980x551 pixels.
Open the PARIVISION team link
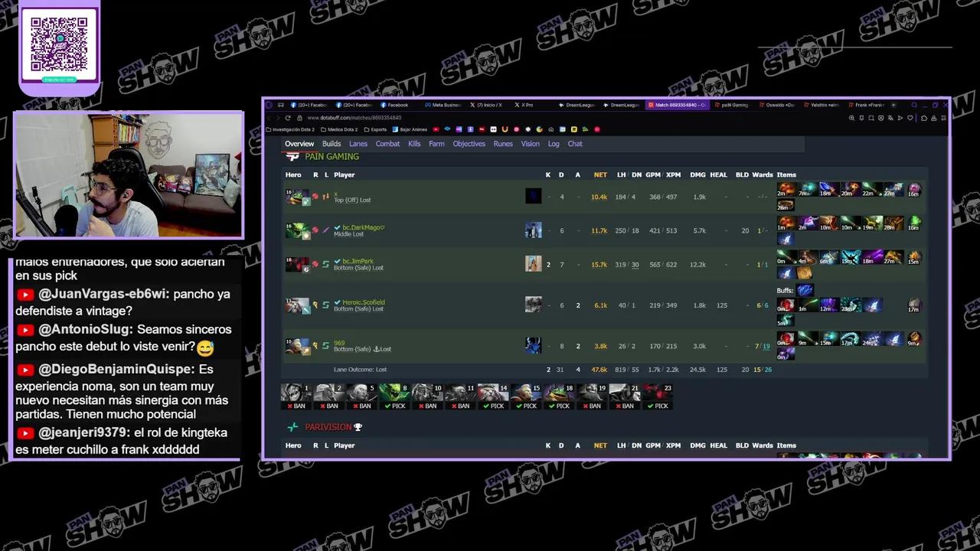(x=328, y=427)
